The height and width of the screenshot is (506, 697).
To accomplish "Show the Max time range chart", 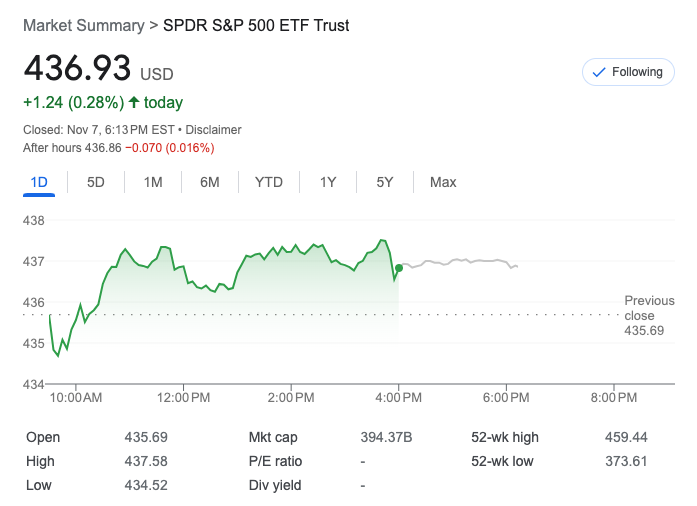I will point(443,182).
